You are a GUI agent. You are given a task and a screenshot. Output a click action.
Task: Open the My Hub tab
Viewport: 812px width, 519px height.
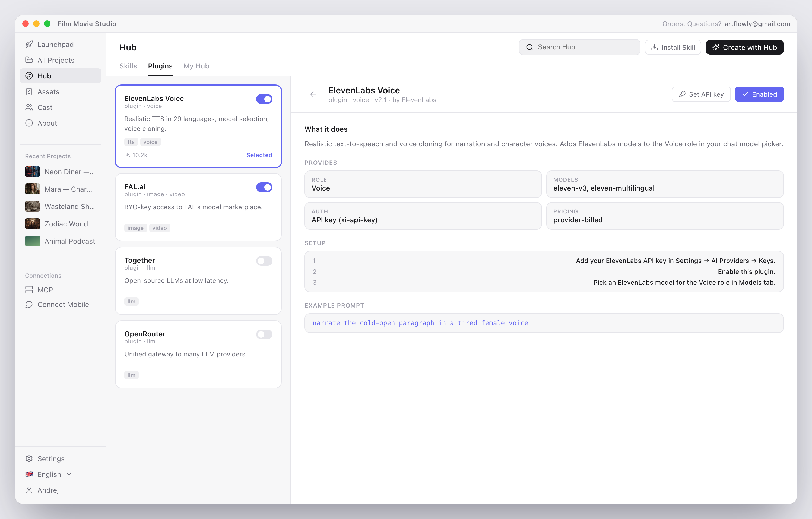[x=196, y=66]
